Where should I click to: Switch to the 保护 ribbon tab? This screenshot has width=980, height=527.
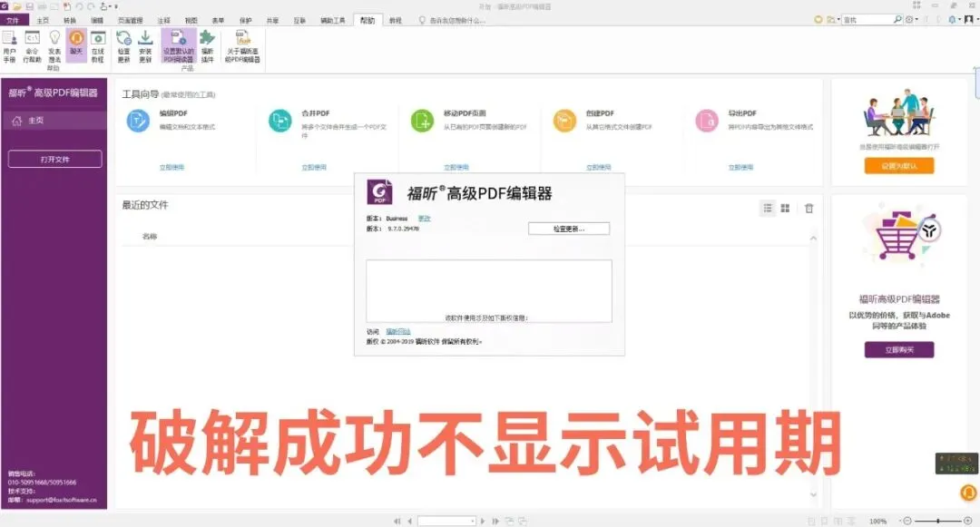pyautogui.click(x=246, y=20)
